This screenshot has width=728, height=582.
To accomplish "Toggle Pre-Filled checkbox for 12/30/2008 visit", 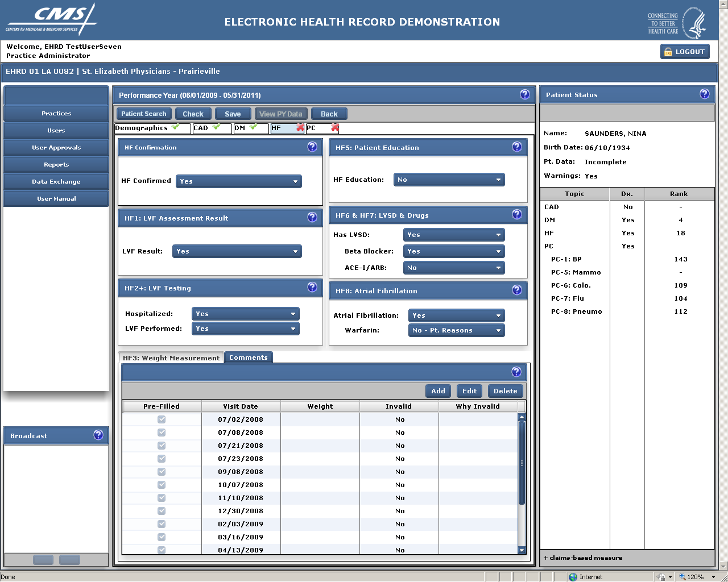I will [162, 511].
